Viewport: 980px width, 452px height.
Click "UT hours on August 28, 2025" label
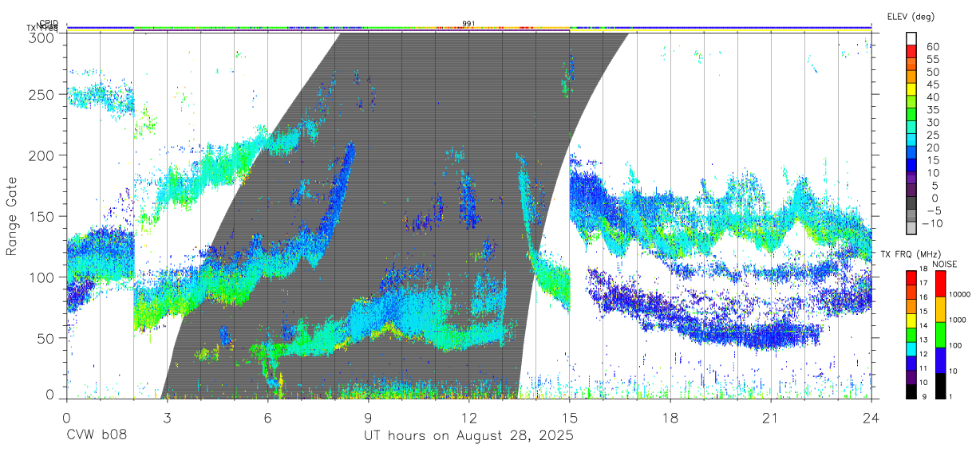tap(468, 436)
